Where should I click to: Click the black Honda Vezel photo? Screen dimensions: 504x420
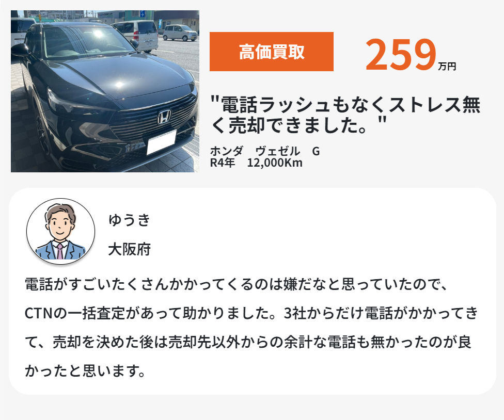click(105, 91)
